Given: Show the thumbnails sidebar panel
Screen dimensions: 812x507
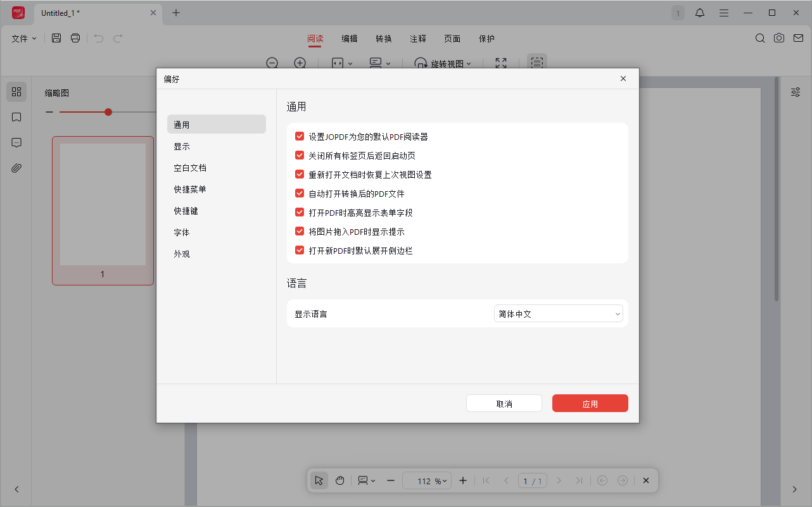Looking at the screenshot, I should pyautogui.click(x=16, y=92).
